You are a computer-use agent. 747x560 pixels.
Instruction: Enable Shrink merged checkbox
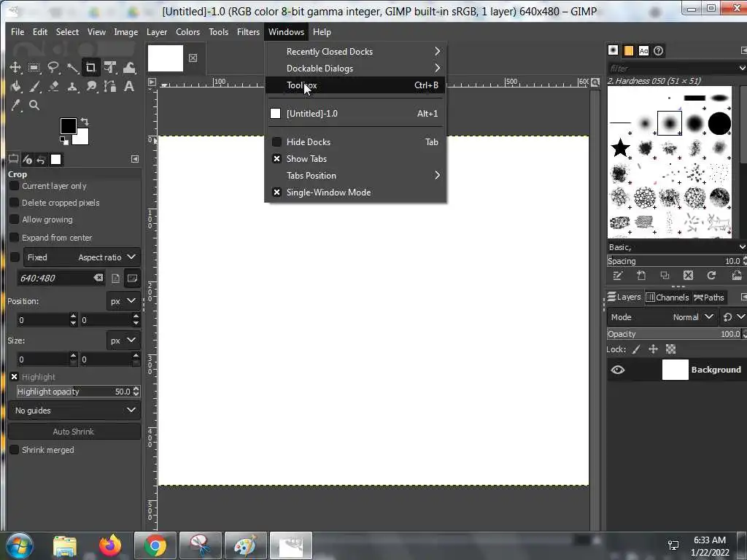(x=15, y=449)
